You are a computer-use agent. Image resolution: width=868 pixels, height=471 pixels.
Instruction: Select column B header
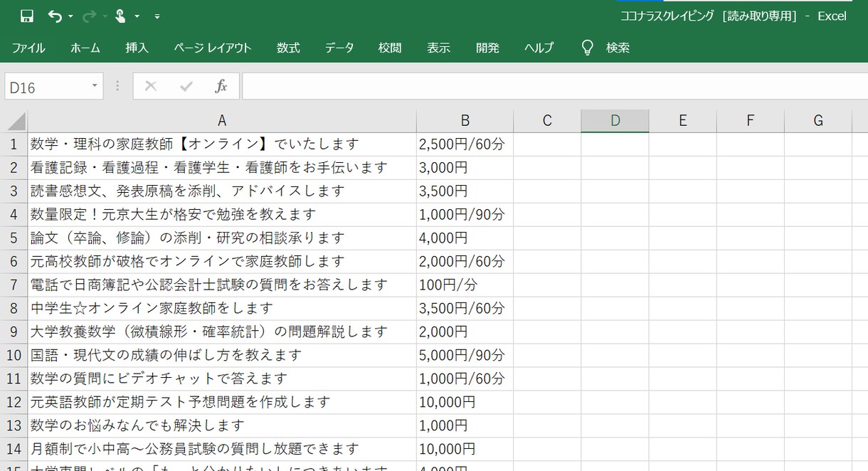coord(465,121)
